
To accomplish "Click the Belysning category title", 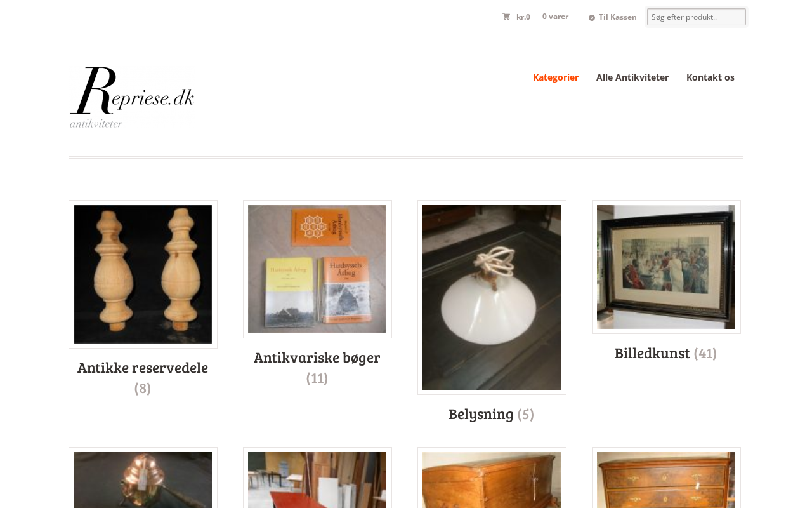I will pos(481,414).
